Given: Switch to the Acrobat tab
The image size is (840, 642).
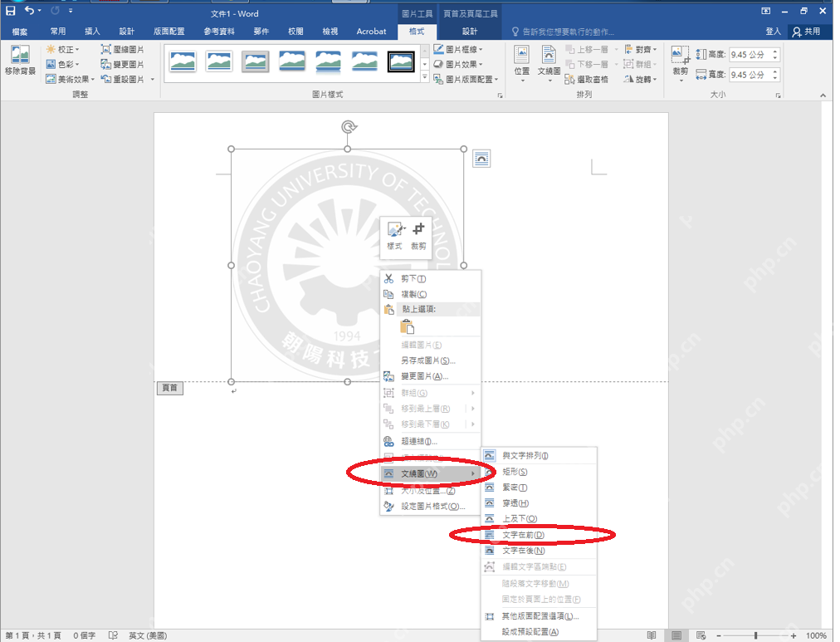Looking at the screenshot, I should click(x=371, y=32).
